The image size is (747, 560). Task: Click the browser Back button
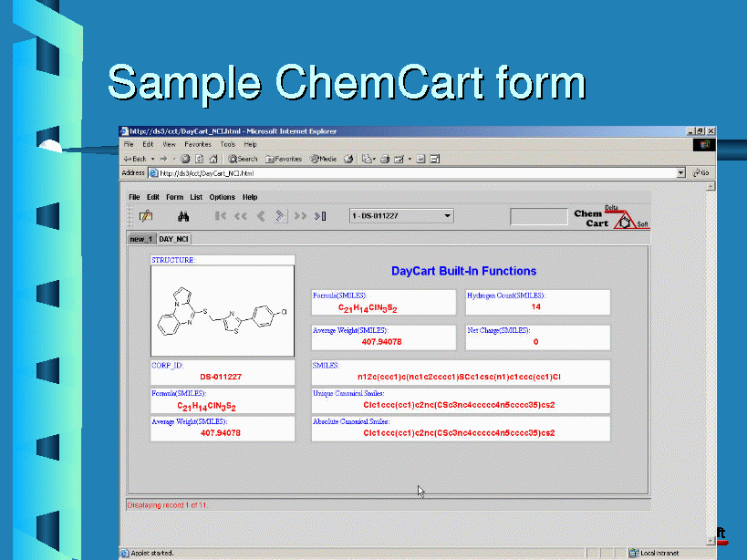tap(135, 159)
